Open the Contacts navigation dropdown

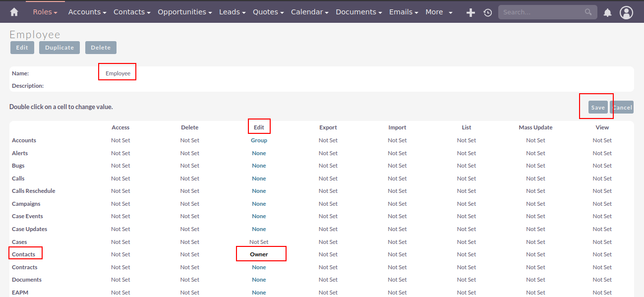tap(132, 12)
